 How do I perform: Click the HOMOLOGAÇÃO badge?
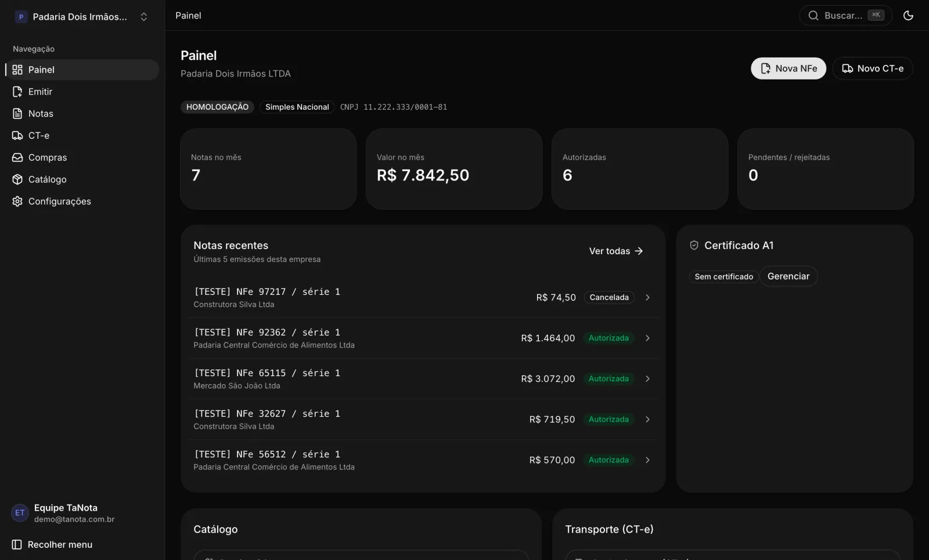217,107
